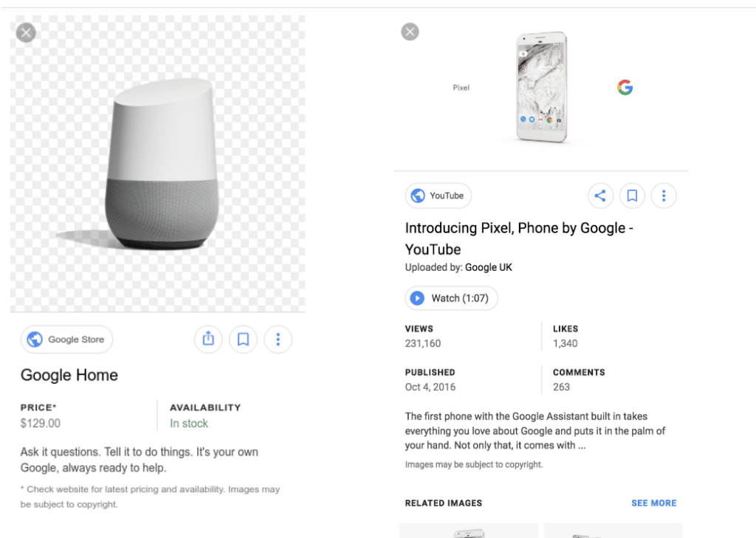Click the first related image thumbnail

pyautogui.click(x=468, y=533)
